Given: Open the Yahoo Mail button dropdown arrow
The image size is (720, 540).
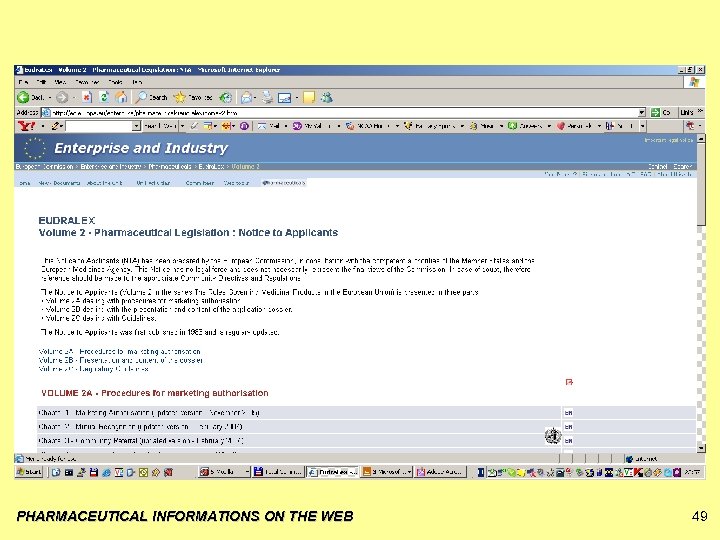Looking at the screenshot, I should coord(286,126).
